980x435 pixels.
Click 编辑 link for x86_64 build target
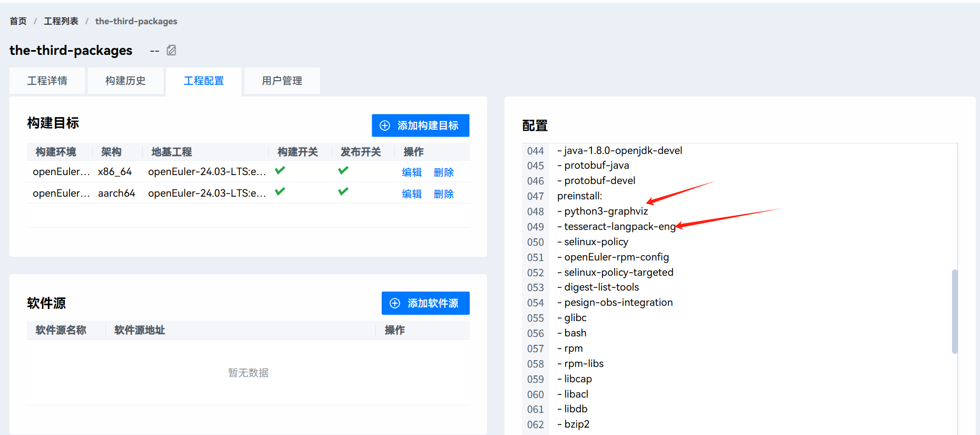point(412,172)
